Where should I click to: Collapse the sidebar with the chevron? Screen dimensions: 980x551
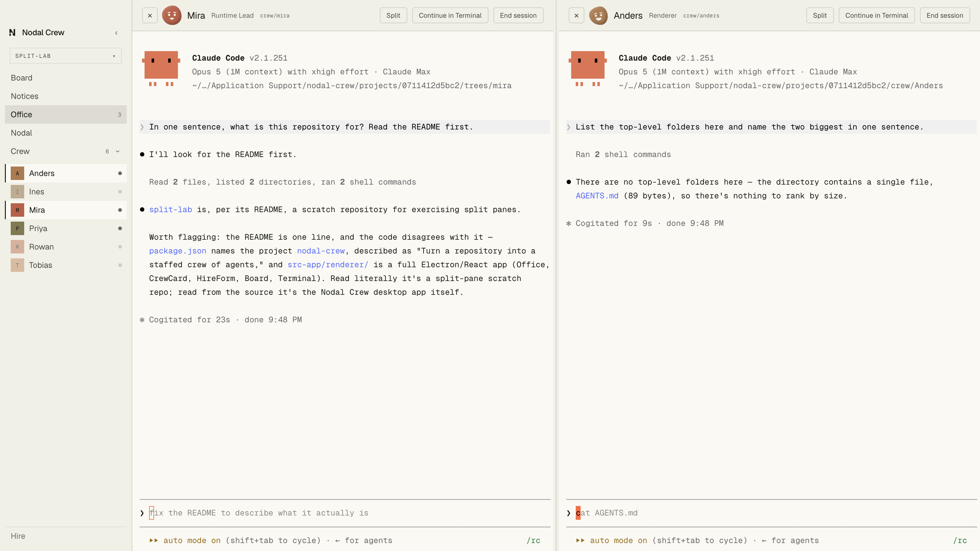(x=116, y=33)
